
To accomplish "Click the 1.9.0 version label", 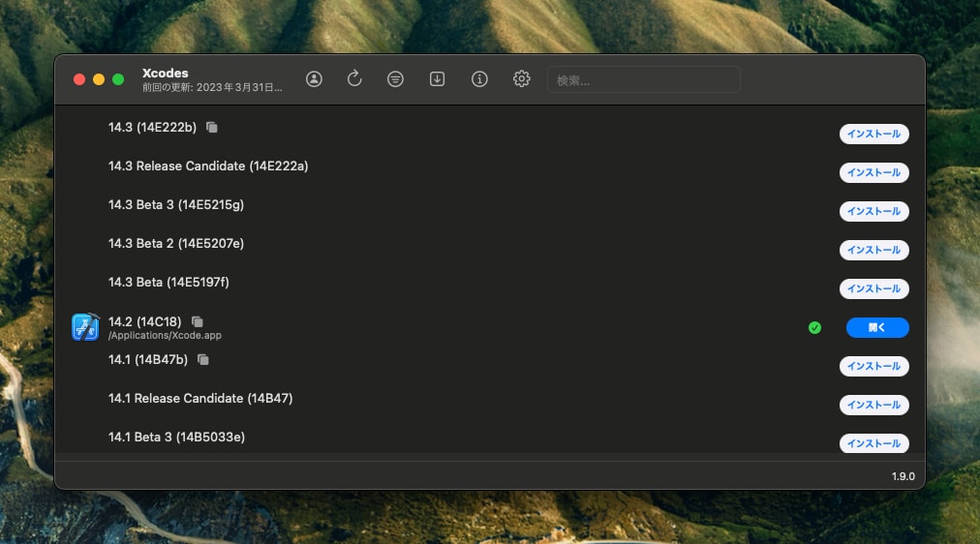I will click(x=903, y=476).
